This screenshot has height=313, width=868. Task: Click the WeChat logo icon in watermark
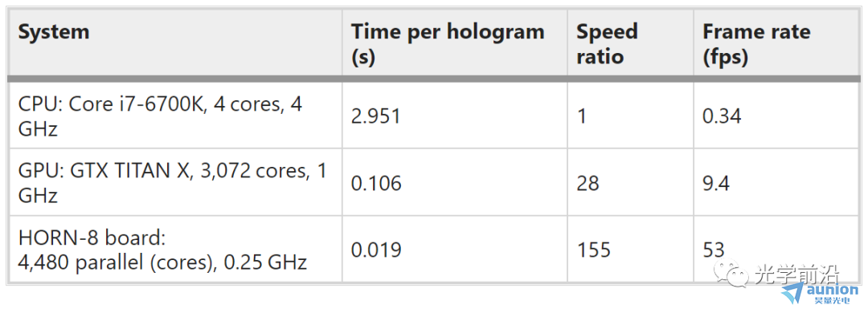coord(732,273)
